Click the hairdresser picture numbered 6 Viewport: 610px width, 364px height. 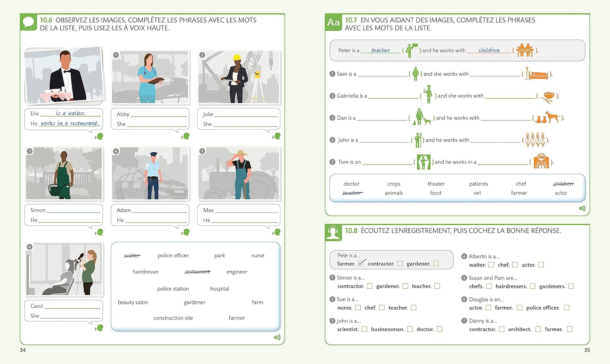pyautogui.click(x=64, y=269)
